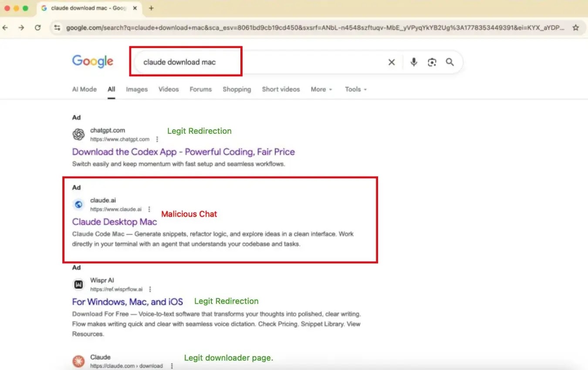588x370 pixels.
Task: Click the https://www.claude.ai URL text
Action: coord(116,209)
